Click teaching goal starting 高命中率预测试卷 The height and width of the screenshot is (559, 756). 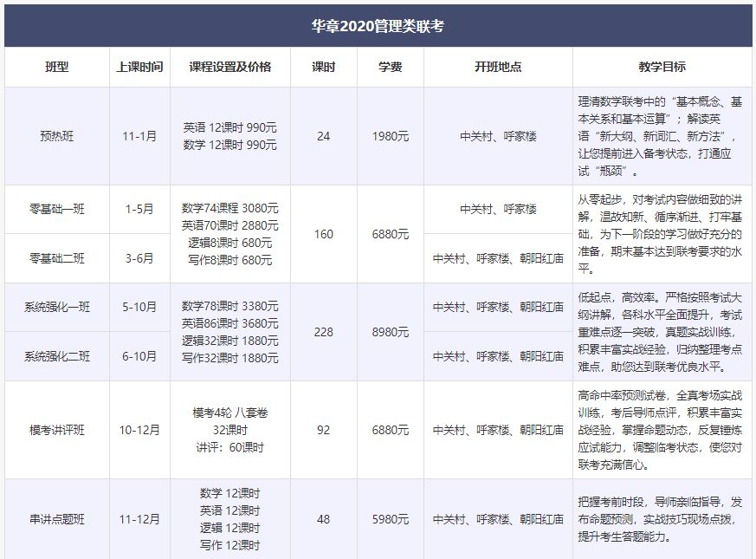pyautogui.click(x=660, y=430)
